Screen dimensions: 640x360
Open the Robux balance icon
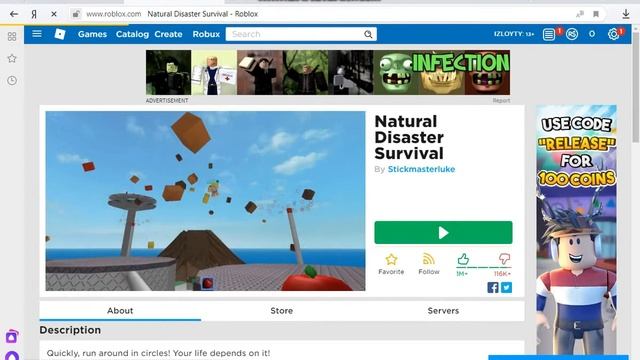point(572,34)
